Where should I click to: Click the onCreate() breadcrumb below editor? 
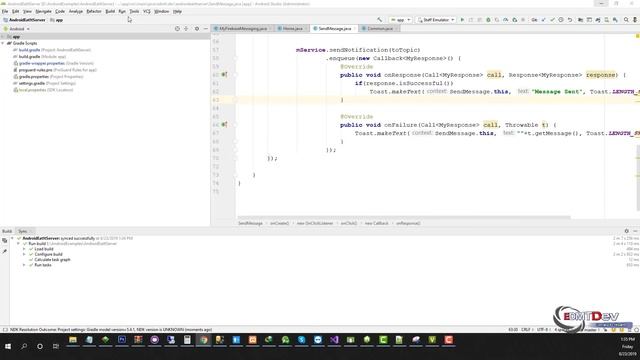pyautogui.click(x=279, y=223)
